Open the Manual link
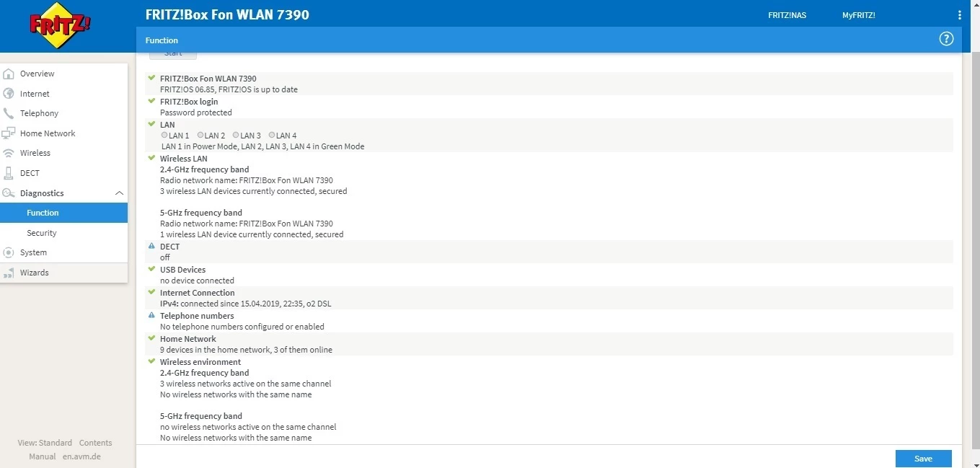 tap(43, 456)
